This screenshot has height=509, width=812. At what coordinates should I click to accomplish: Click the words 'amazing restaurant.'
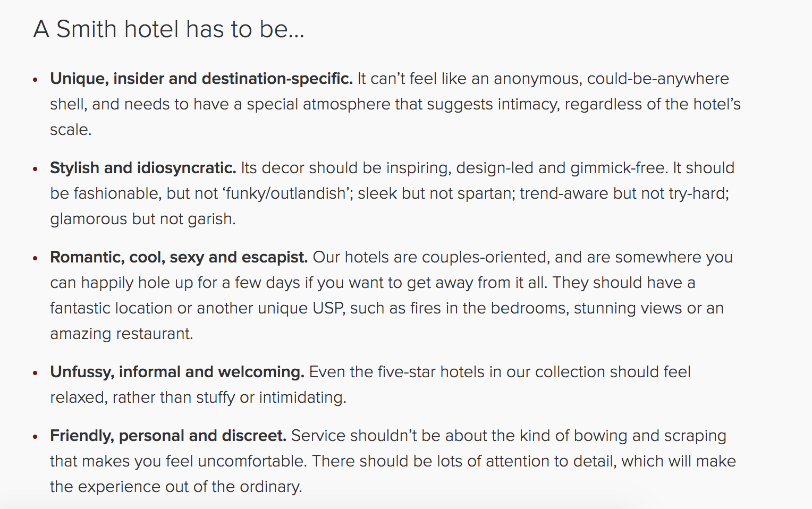pyautogui.click(x=122, y=334)
